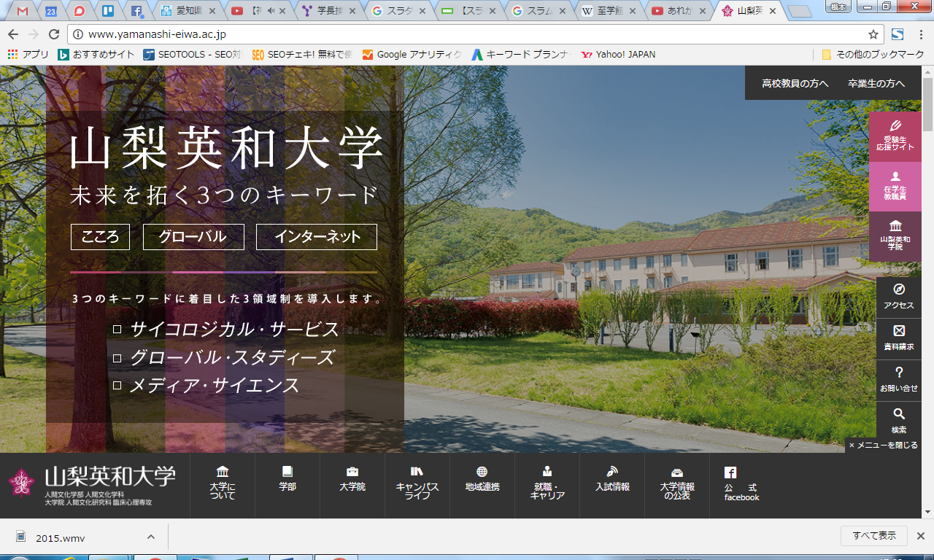Open the 公式 facebook link

[x=741, y=485]
